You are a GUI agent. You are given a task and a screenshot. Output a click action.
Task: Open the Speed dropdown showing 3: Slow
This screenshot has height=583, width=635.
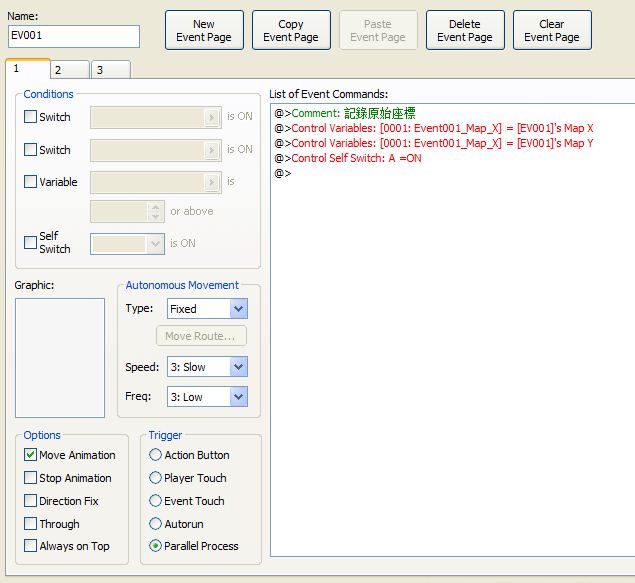tap(207, 367)
